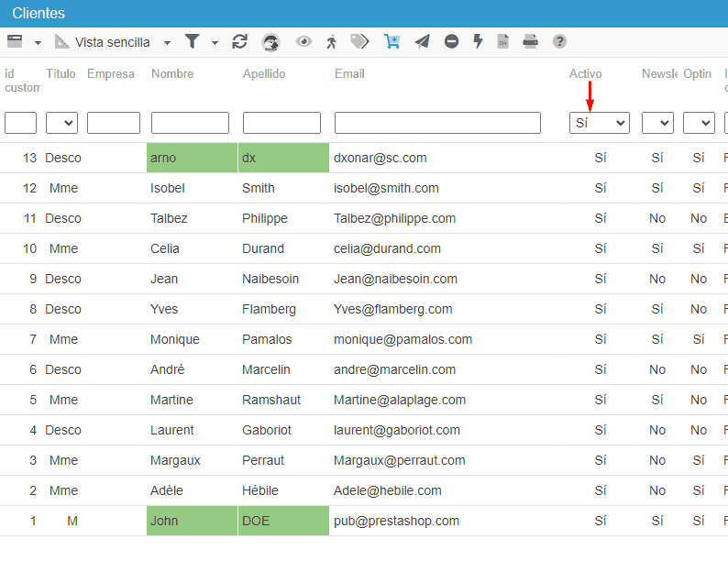Click the shopping cart icon

[392, 41]
